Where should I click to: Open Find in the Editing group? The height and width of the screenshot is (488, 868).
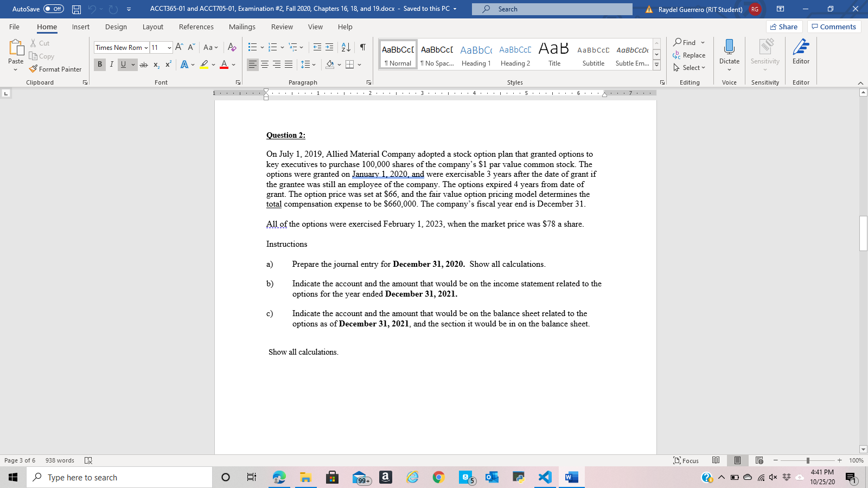click(x=688, y=42)
